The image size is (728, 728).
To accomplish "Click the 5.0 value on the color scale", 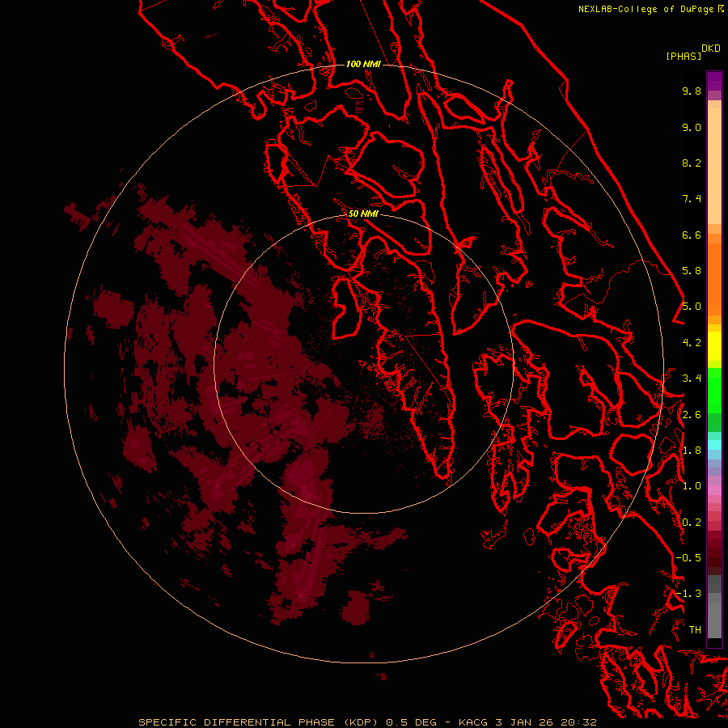I will tap(692, 307).
